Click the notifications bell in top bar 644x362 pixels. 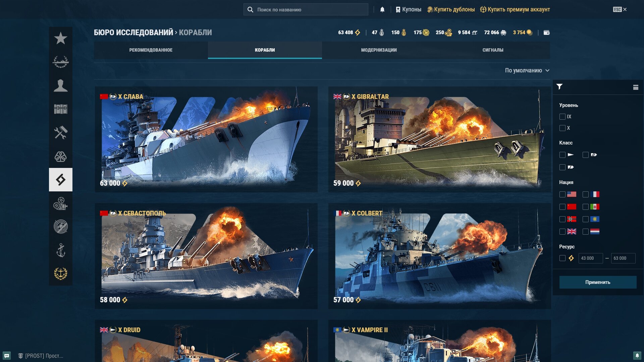coord(382,9)
